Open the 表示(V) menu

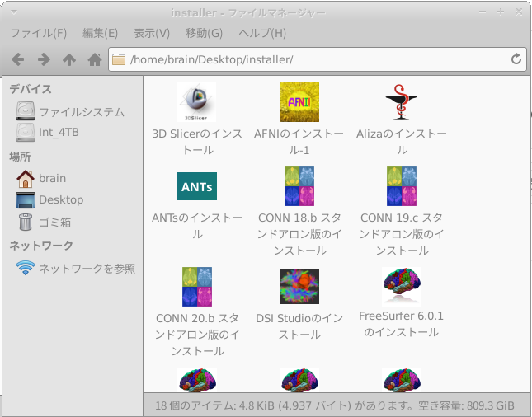(152, 33)
